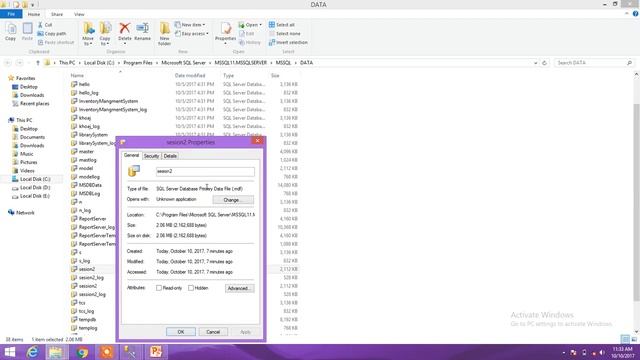Select the tcc_log file
The width and height of the screenshot is (640, 360).
click(x=86, y=311)
